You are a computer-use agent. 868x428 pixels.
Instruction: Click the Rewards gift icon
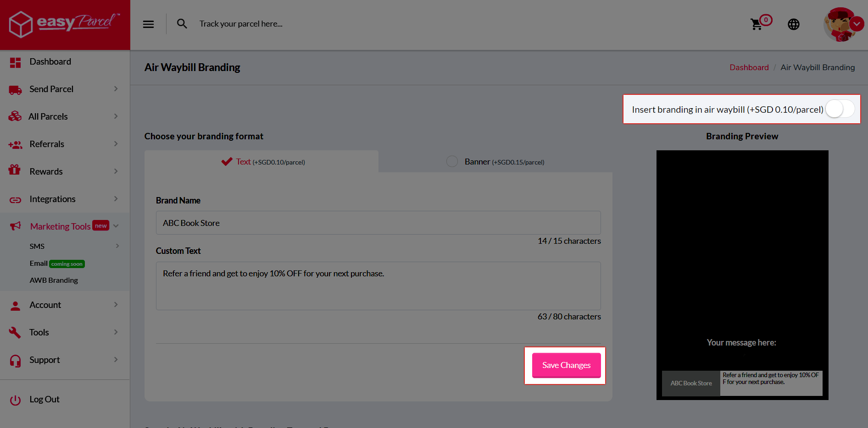pyautogui.click(x=15, y=171)
